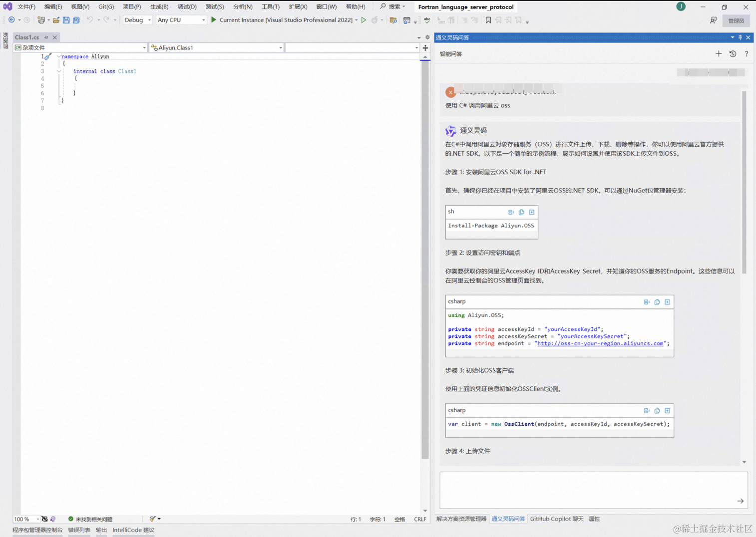Click the save all files icon

76,20
